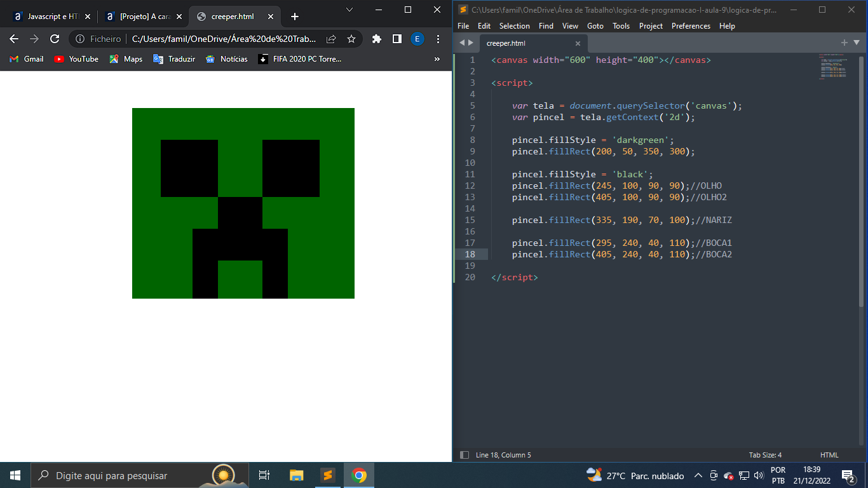The height and width of the screenshot is (488, 868).
Task: Reload the creeper.html page
Action: (55, 39)
